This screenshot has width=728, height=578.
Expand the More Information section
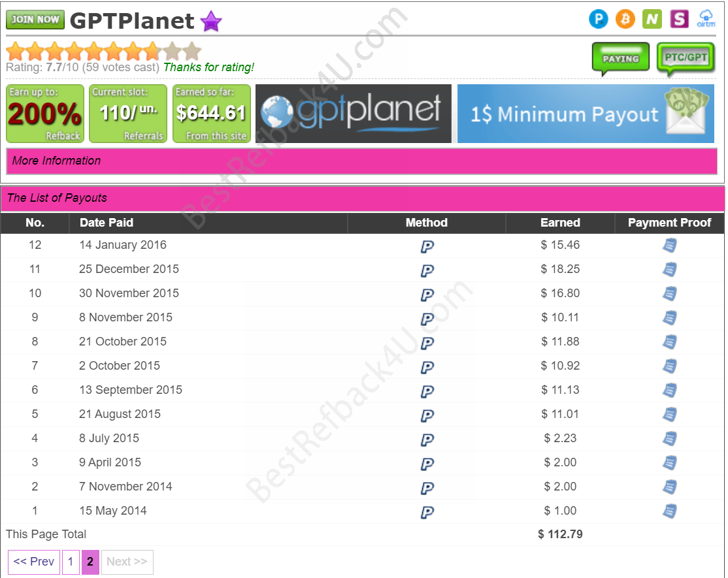pos(361,161)
